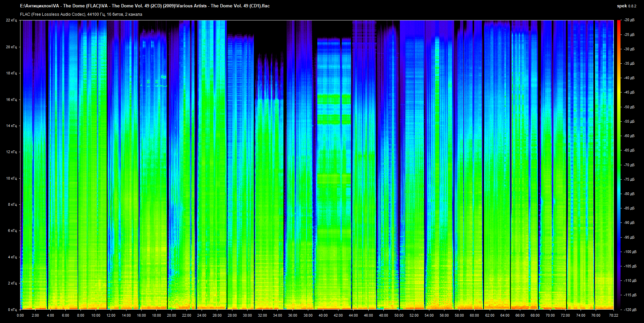Select the -120 дБ scale label
This screenshot has height=323, width=644.
[630, 310]
